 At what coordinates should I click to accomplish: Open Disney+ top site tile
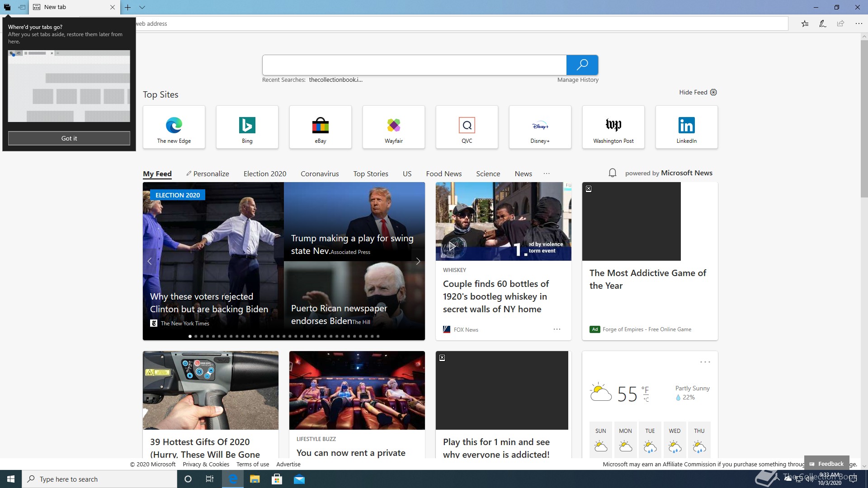tap(540, 127)
